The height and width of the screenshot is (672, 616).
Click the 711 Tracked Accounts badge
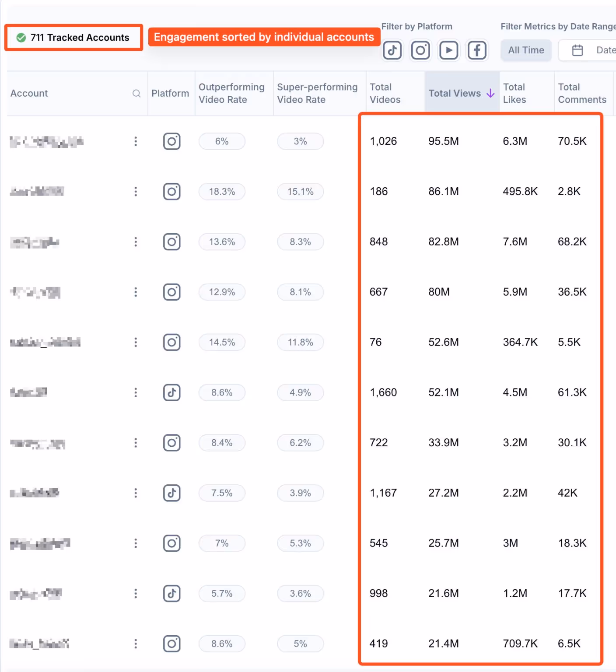point(73,38)
